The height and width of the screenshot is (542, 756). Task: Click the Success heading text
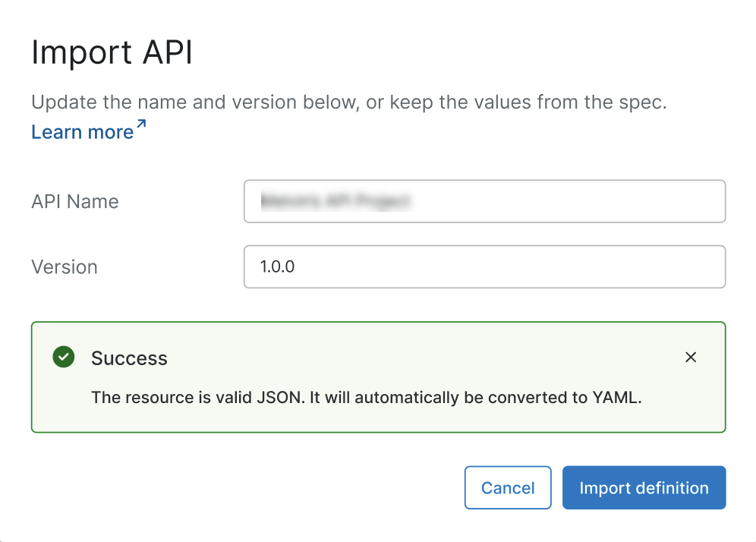[129, 358]
